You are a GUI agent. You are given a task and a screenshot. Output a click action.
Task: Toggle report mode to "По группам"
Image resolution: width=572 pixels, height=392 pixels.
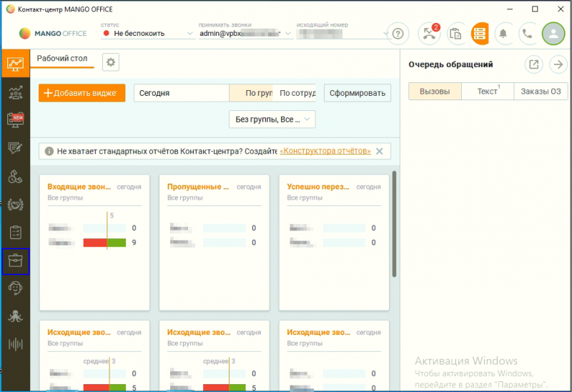click(250, 93)
